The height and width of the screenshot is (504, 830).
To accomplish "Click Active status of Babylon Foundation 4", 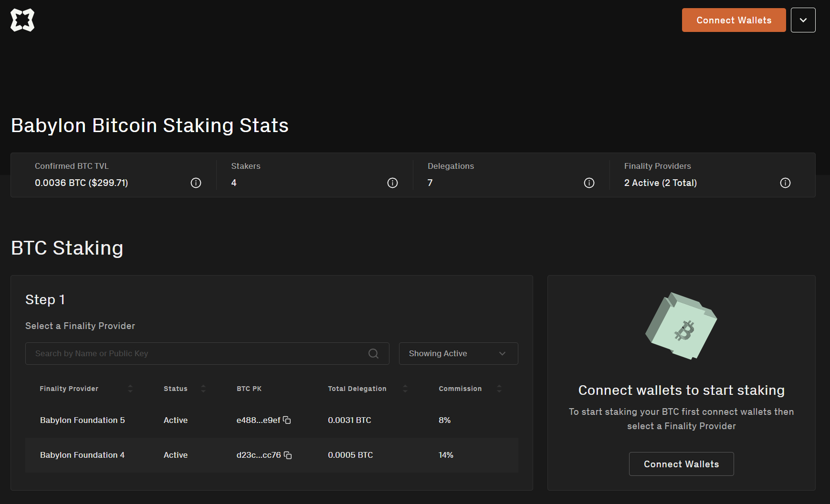I will (176, 455).
